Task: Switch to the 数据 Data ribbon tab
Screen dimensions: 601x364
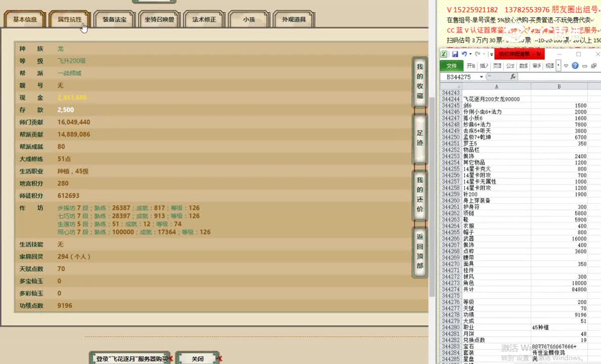Action: (523, 66)
